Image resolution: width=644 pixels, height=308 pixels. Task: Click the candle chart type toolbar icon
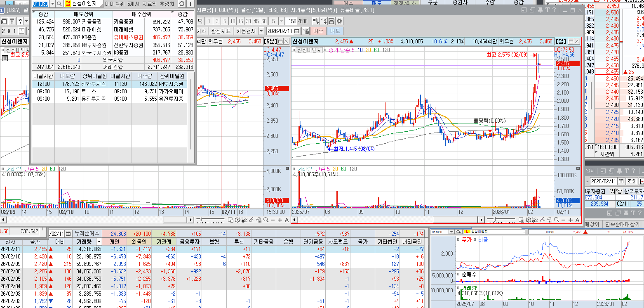coord(316,21)
